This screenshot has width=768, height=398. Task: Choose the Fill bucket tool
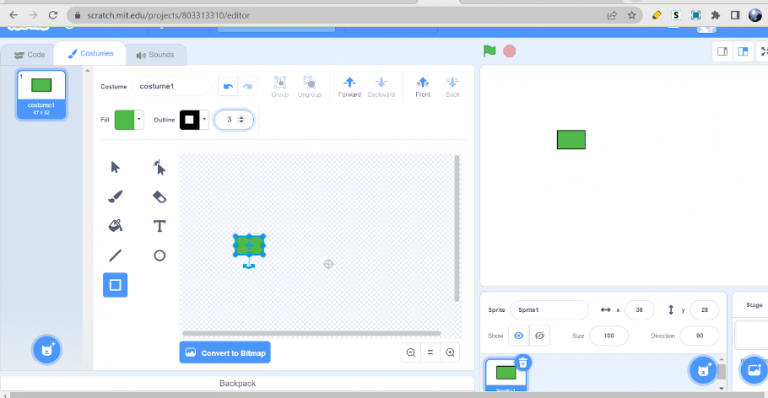click(x=115, y=226)
